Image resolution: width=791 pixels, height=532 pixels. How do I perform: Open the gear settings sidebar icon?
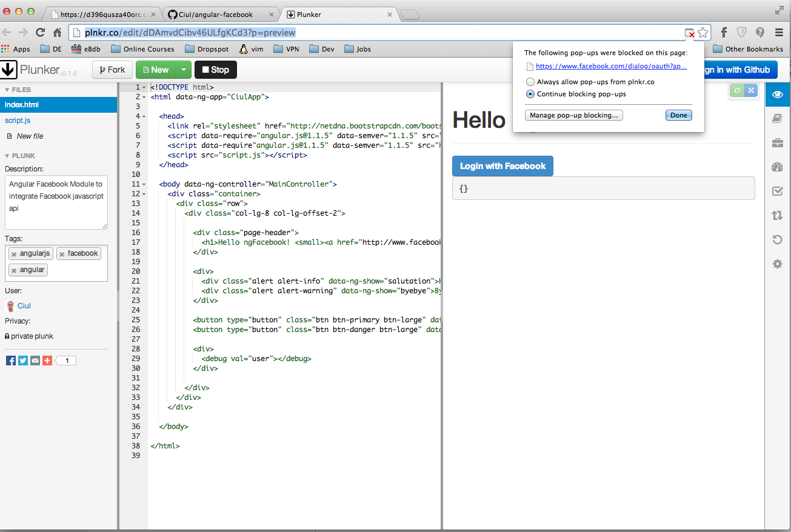(x=778, y=264)
